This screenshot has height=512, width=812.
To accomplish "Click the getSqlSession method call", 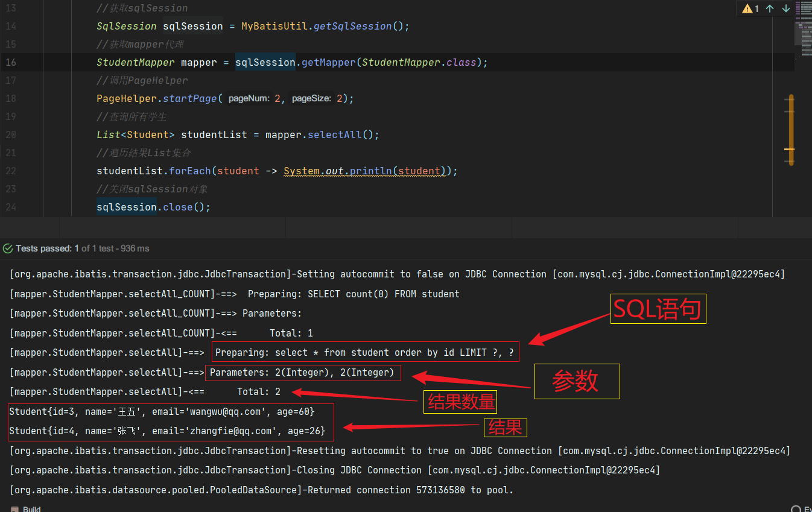I will (x=352, y=27).
